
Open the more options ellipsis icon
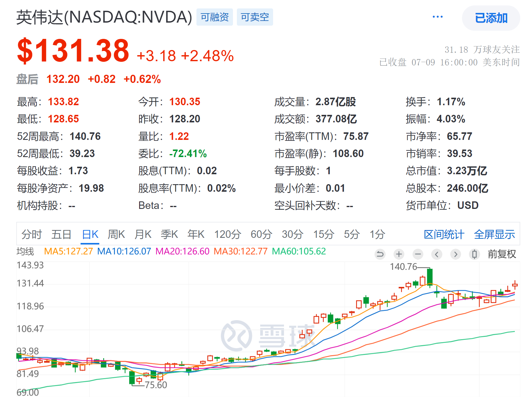pos(437,17)
